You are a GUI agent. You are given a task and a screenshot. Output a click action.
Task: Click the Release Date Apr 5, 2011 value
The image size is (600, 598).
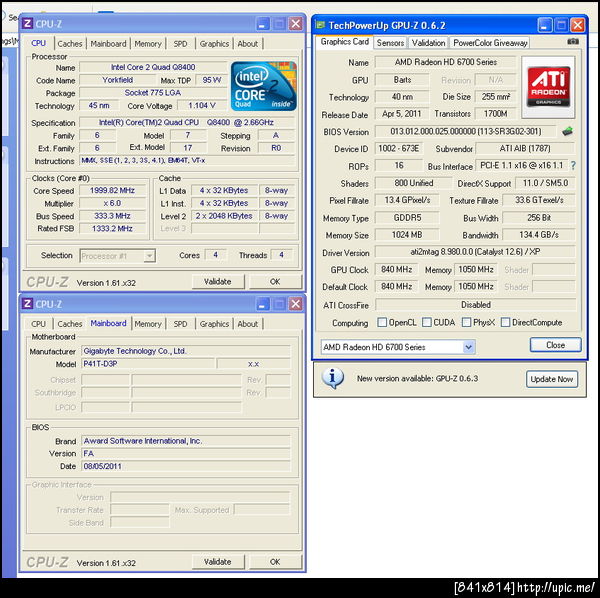tap(401, 114)
